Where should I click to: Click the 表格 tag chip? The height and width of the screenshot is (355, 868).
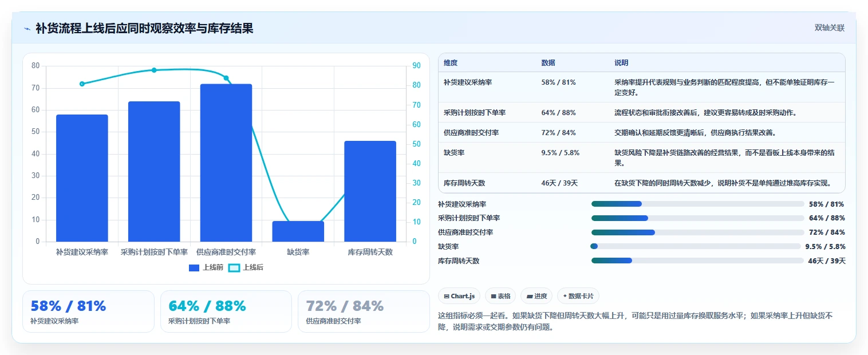click(x=500, y=296)
